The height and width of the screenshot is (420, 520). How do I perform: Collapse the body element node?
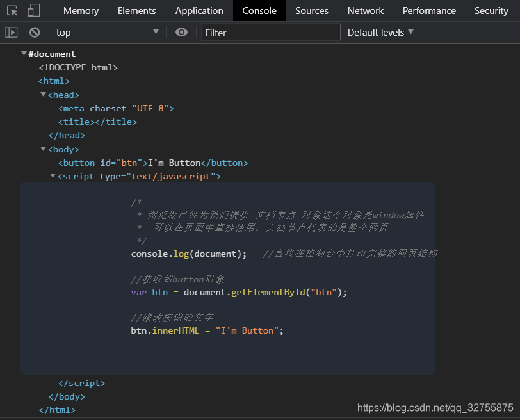pyautogui.click(x=43, y=149)
